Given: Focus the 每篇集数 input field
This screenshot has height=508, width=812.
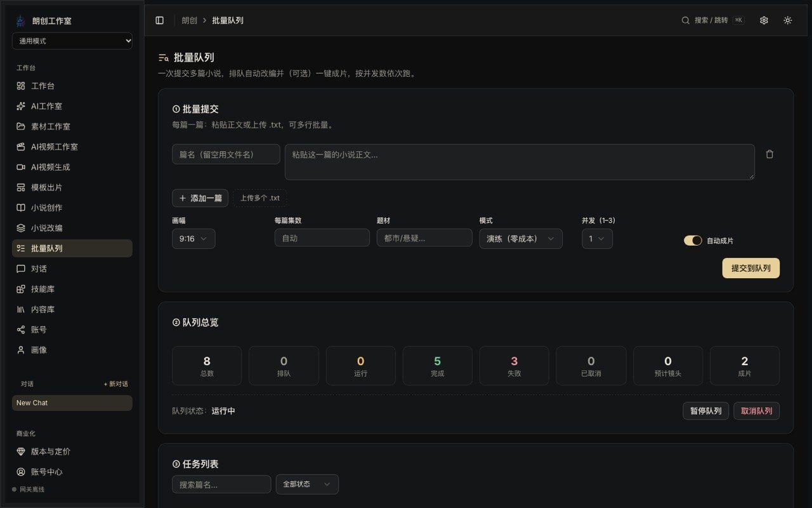Looking at the screenshot, I should pos(322,238).
